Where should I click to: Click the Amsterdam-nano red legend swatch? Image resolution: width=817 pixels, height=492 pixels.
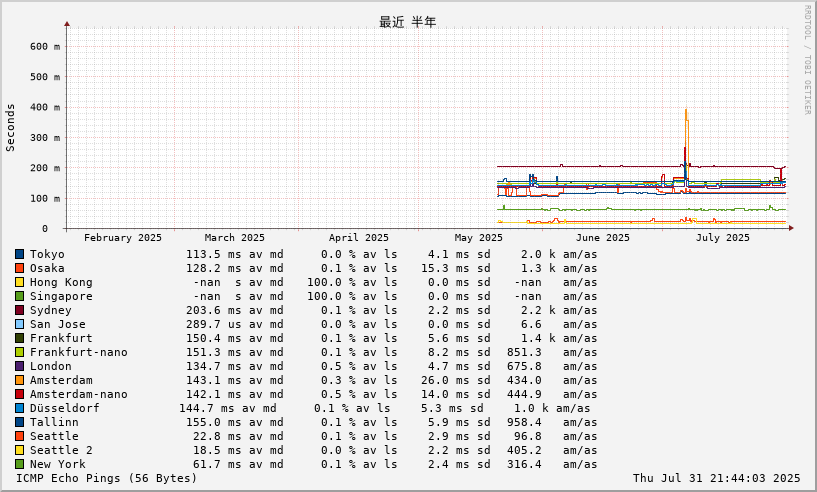click(x=19, y=395)
